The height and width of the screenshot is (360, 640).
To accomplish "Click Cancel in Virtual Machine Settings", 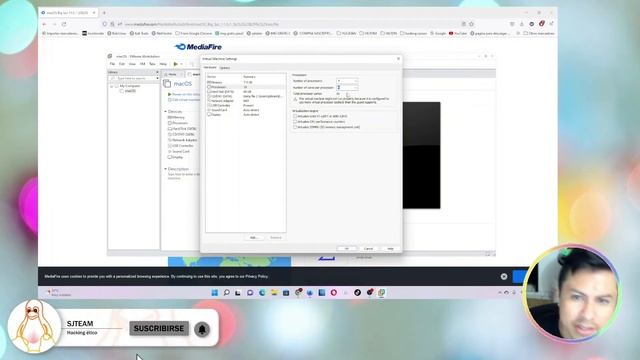I will coord(368,249).
